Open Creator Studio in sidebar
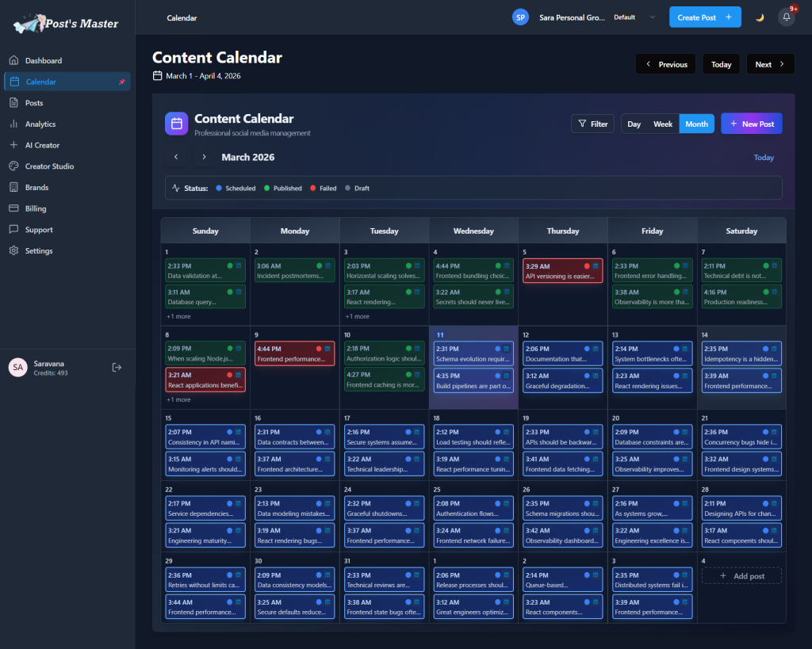812x649 pixels. [49, 166]
